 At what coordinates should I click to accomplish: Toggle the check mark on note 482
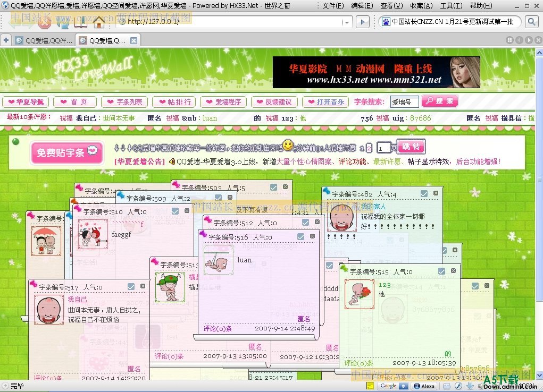[x=424, y=194]
